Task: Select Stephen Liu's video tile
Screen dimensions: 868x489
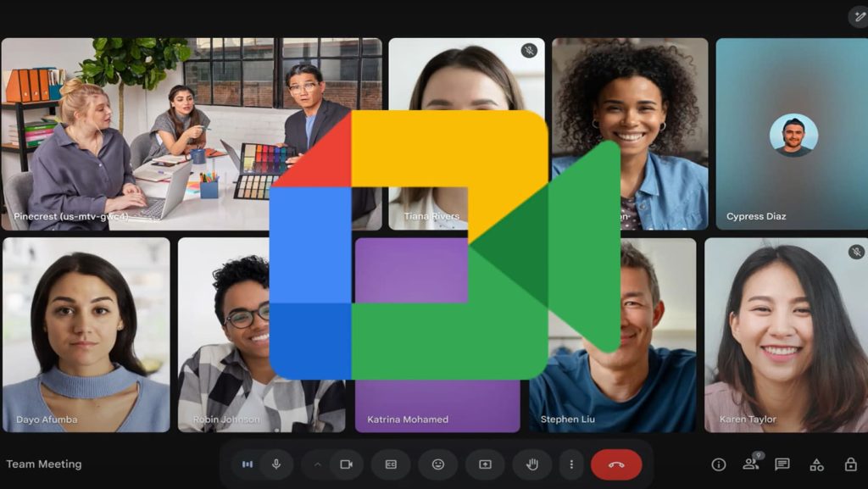Action: click(612, 335)
